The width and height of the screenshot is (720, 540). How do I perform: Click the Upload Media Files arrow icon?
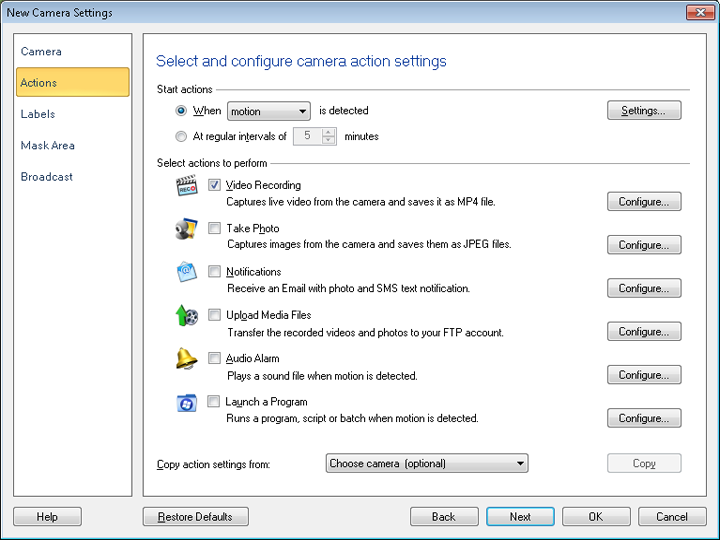(x=186, y=317)
